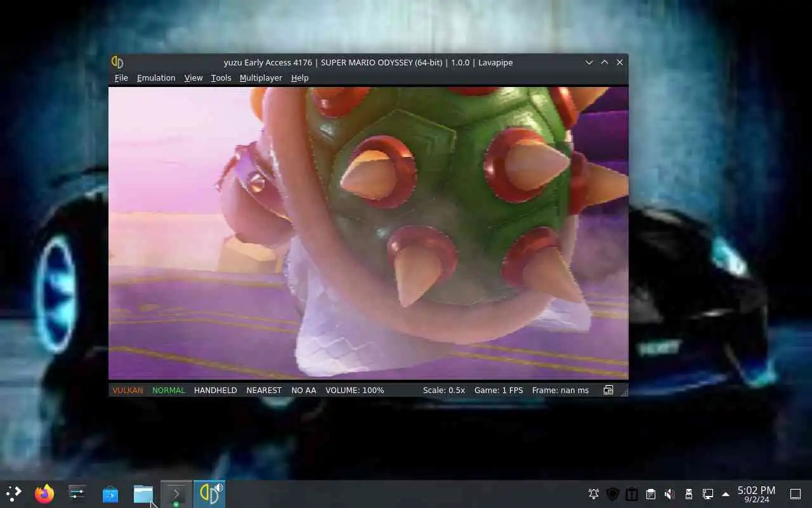This screenshot has width=812, height=508.
Task: Change the NEAREST scaling filter
Action: click(264, 391)
